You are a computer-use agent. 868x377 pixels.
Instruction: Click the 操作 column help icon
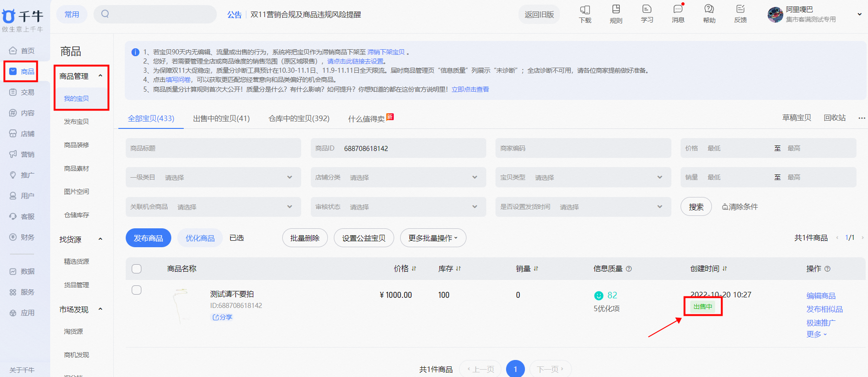pyautogui.click(x=827, y=269)
